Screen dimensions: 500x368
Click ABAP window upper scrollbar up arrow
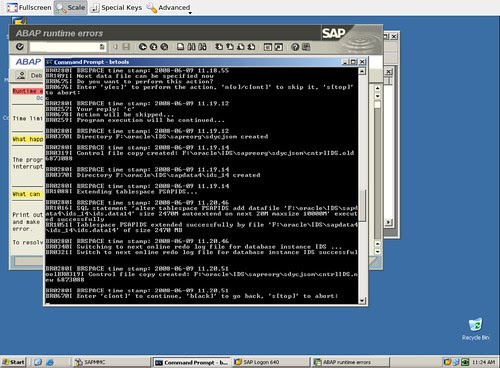coord(377,88)
